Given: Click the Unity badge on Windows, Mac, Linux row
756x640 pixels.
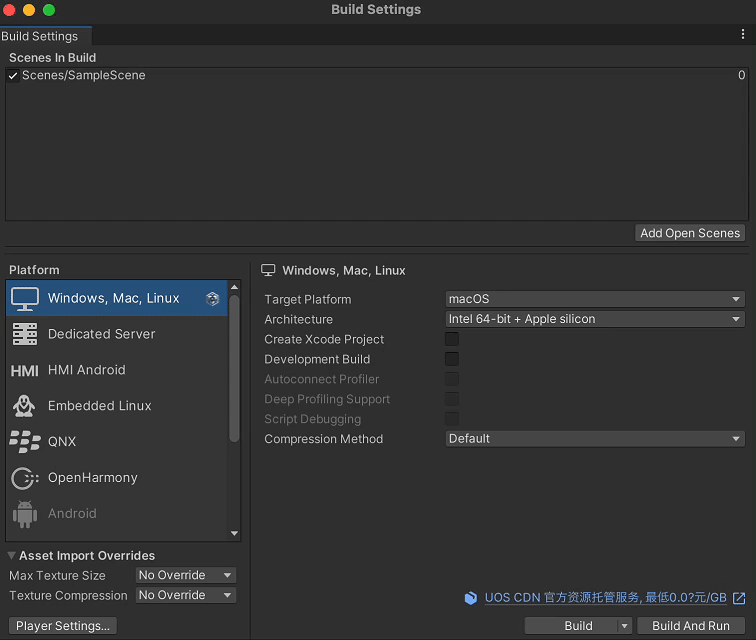Looking at the screenshot, I should click(213, 299).
